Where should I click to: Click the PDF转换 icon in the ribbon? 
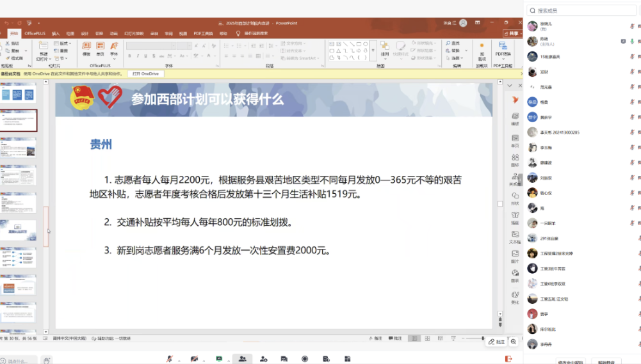[503, 49]
